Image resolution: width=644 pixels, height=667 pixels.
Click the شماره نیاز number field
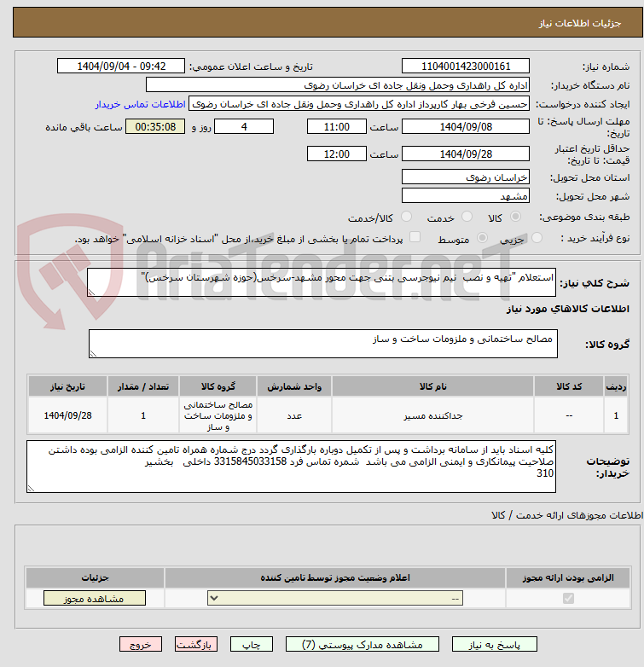click(466, 67)
